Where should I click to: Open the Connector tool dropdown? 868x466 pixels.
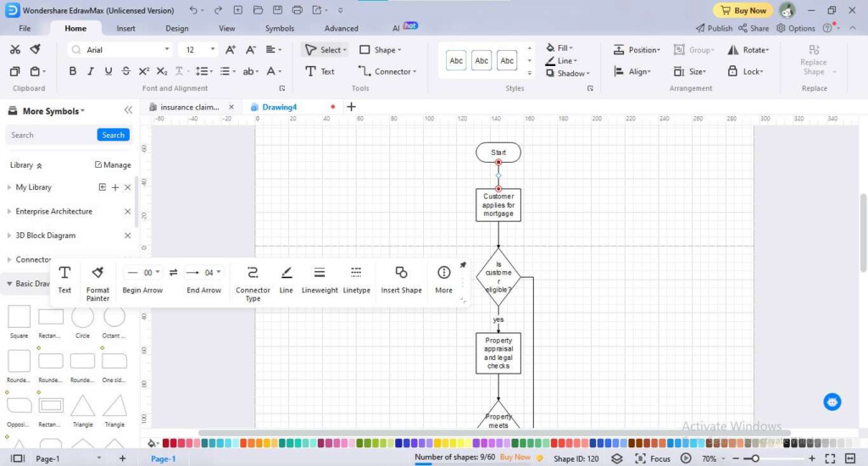387,71
